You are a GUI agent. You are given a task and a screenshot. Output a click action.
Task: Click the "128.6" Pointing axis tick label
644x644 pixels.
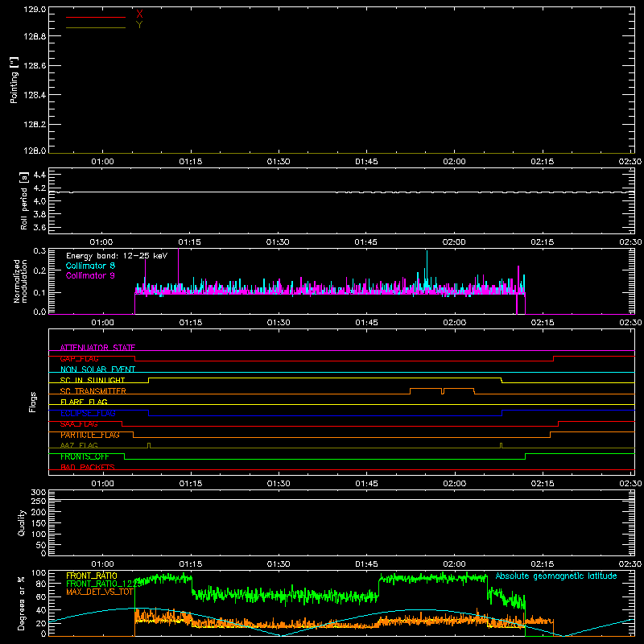(x=35, y=66)
